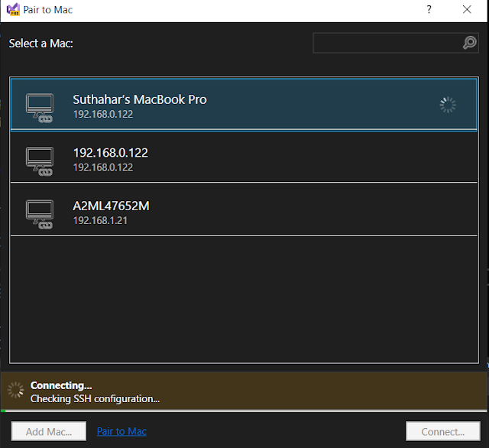Close the Pair to Mac dialog
Viewport: 489px width, 448px height.
tap(467, 9)
